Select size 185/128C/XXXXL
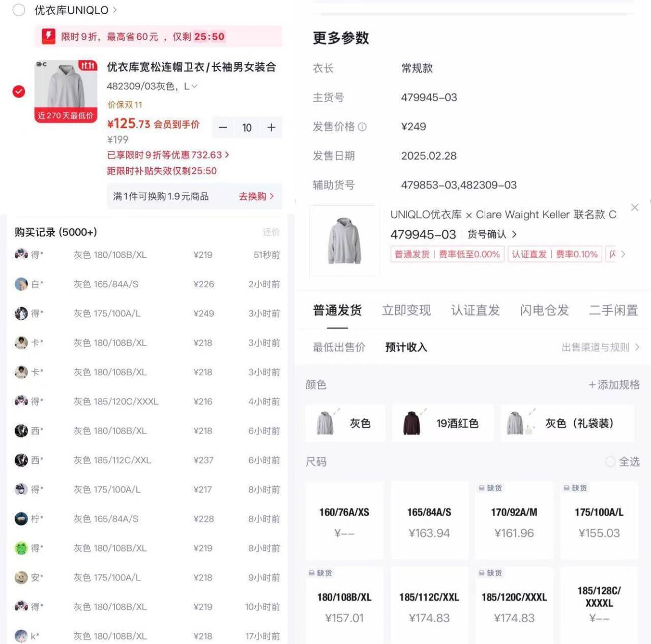Screen dimensions: 651x644 tap(599, 605)
